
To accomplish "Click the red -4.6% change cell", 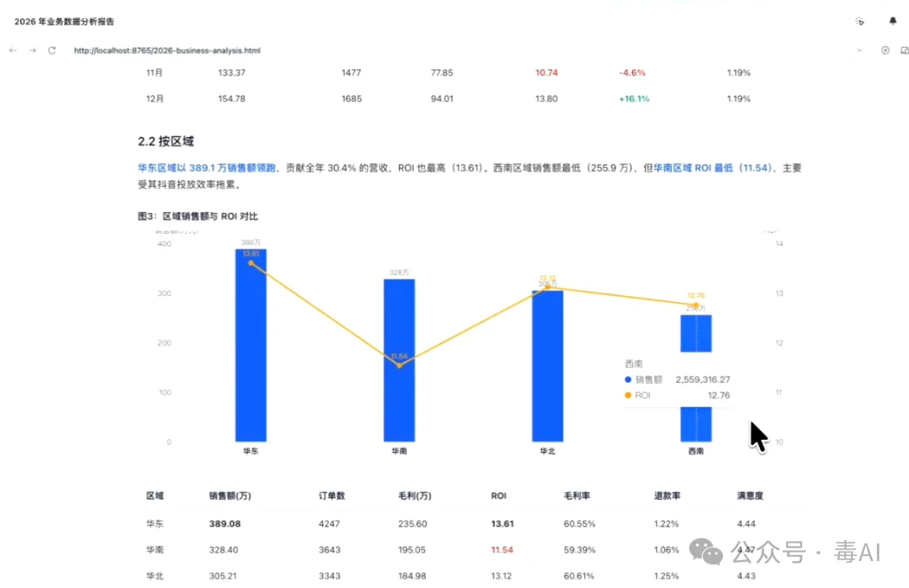I will (632, 72).
